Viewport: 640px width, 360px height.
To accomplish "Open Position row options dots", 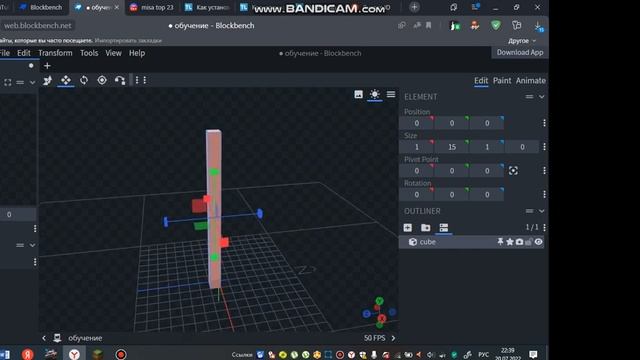I will pos(544,123).
